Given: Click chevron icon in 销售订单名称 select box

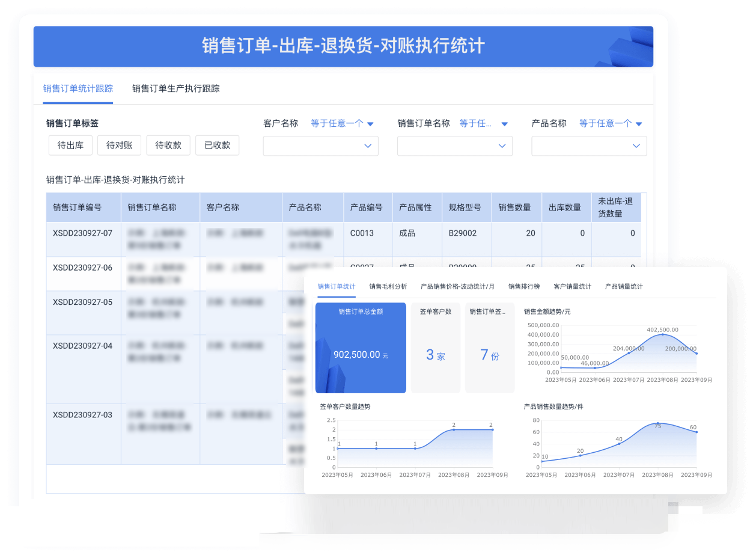Looking at the screenshot, I should 502,146.
